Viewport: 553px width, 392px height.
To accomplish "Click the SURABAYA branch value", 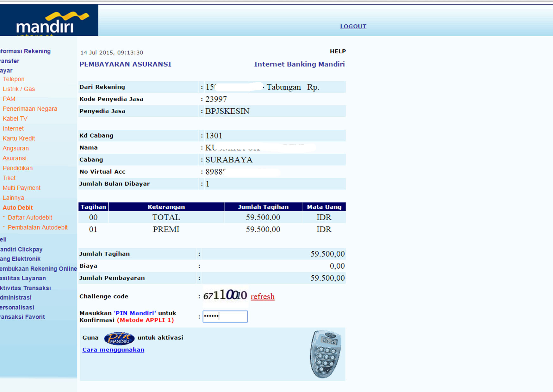I will point(229,160).
